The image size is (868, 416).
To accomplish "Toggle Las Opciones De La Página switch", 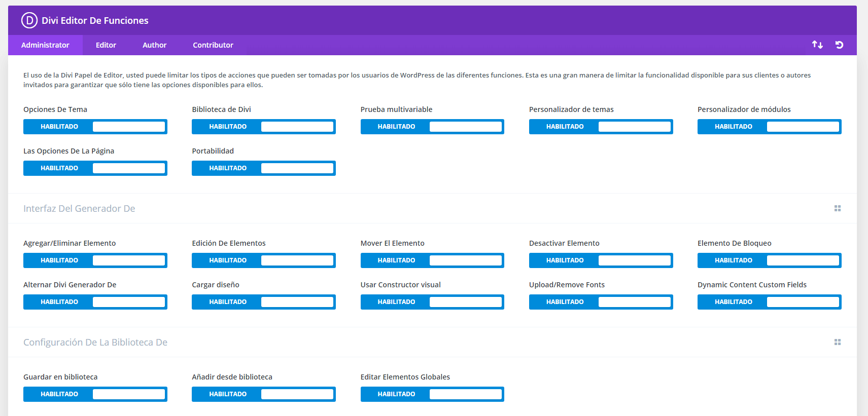I will coord(95,168).
